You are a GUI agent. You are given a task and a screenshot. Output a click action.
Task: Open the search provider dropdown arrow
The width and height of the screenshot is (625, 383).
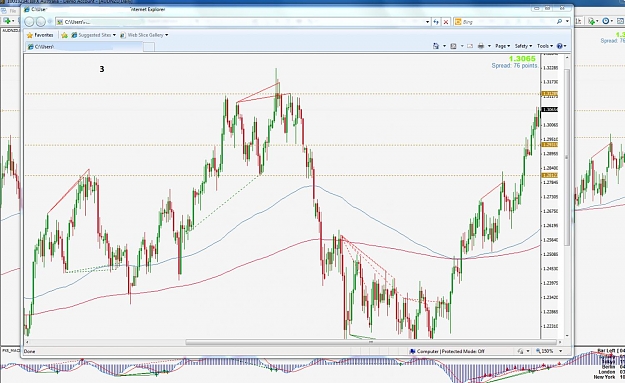coord(568,22)
